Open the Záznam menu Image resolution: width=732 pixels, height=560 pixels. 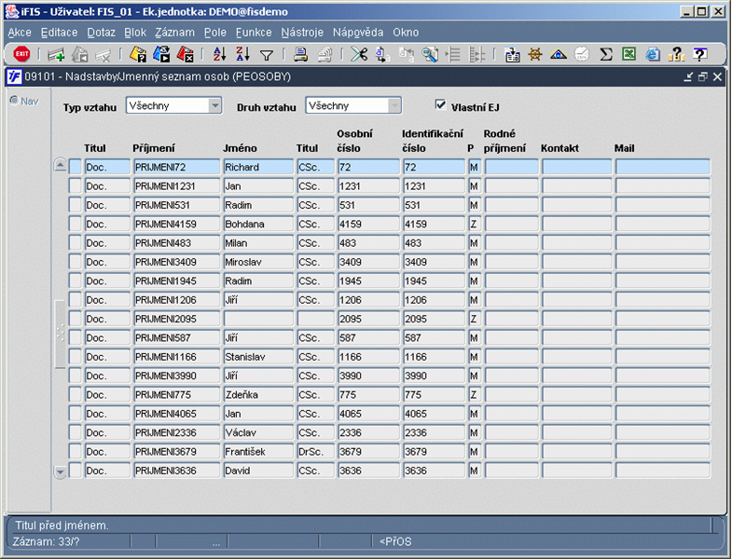point(175,33)
